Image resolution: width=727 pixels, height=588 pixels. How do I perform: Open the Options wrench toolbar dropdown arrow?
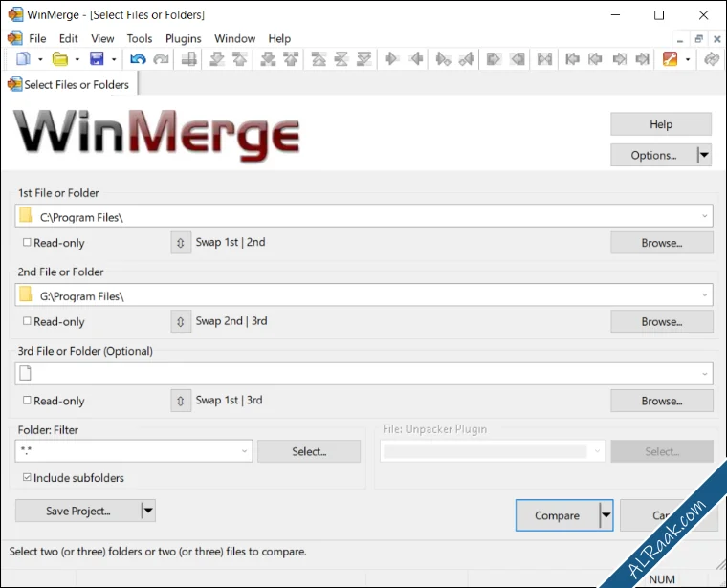[688, 59]
